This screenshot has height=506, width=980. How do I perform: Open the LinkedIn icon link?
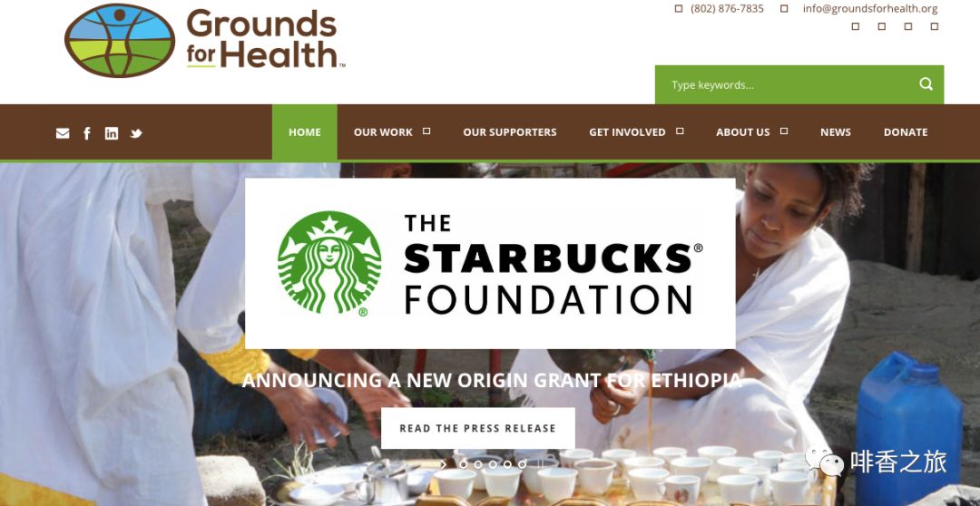pos(112,133)
